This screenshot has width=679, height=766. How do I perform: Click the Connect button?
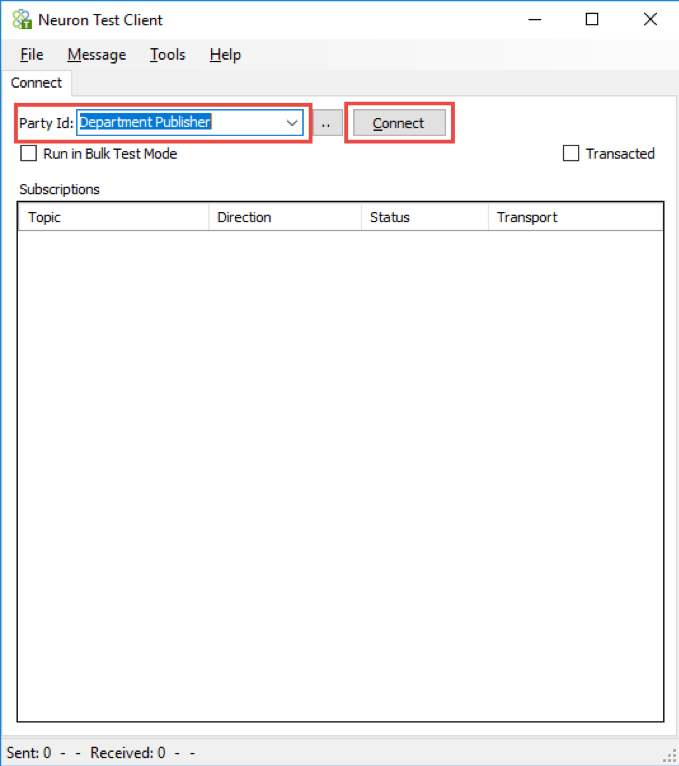(x=399, y=123)
